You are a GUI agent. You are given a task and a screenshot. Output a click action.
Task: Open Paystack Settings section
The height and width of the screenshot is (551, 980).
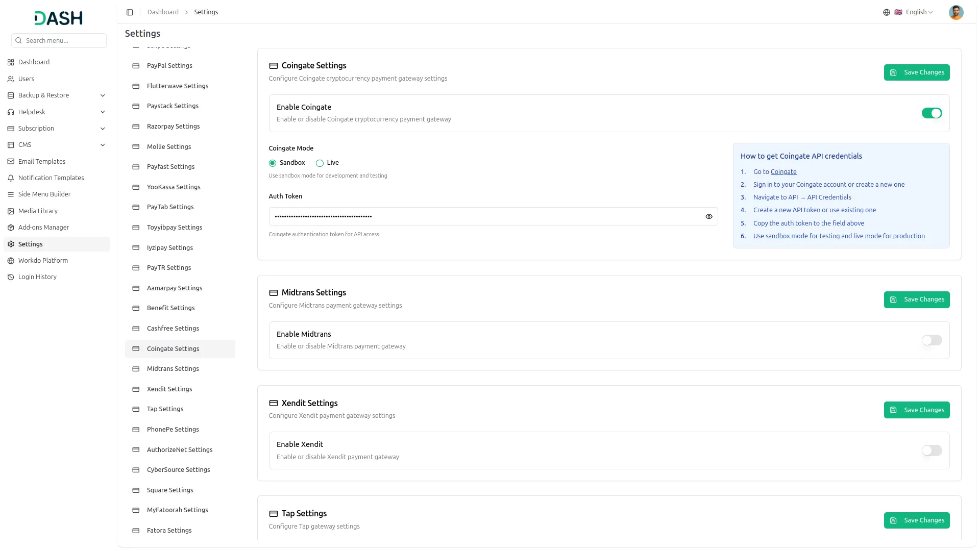pyautogui.click(x=180, y=106)
